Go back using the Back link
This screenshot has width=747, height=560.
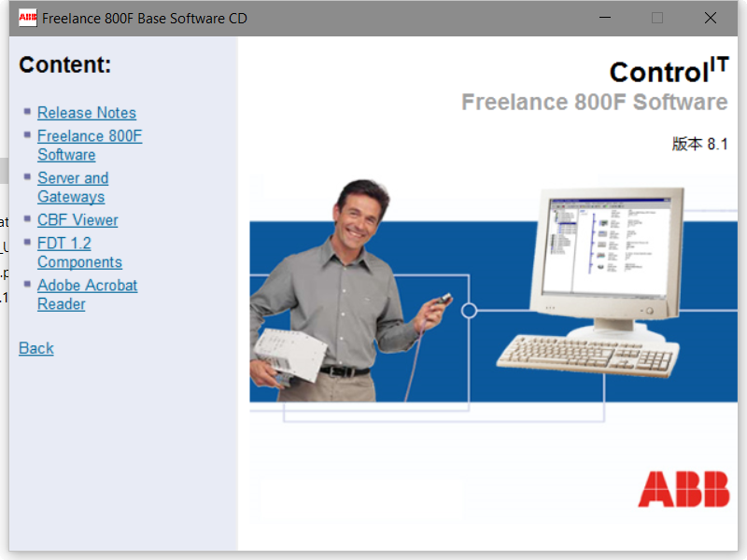(36, 348)
